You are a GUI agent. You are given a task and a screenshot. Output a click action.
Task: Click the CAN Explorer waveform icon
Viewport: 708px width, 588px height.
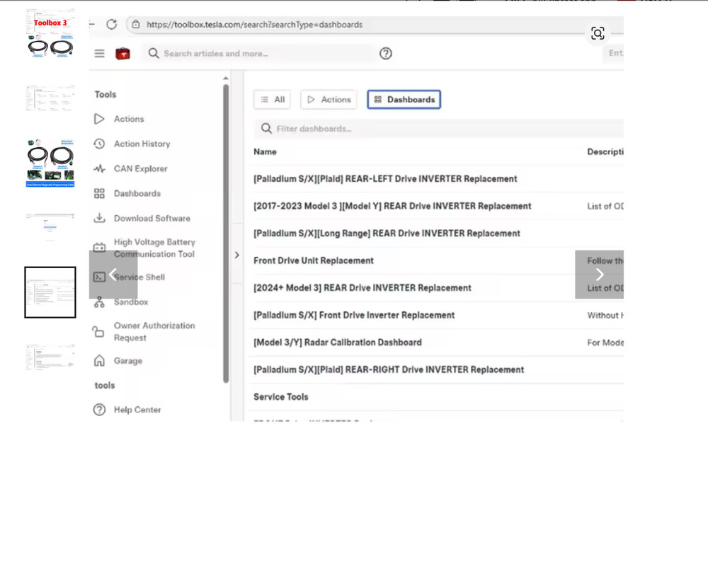click(99, 169)
